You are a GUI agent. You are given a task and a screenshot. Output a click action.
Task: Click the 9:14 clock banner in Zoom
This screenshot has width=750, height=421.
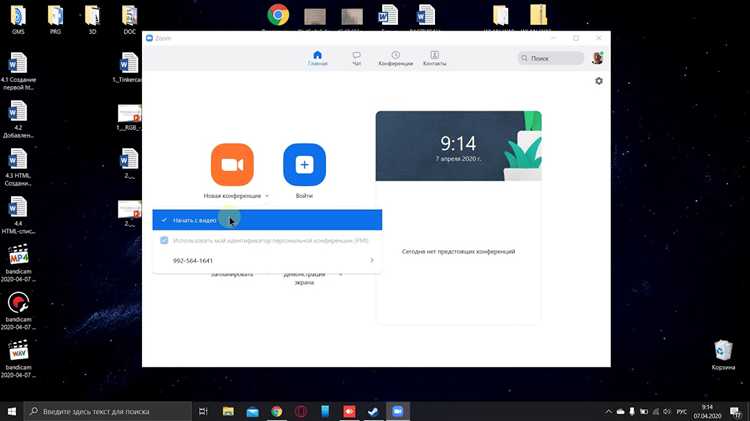pos(458,146)
